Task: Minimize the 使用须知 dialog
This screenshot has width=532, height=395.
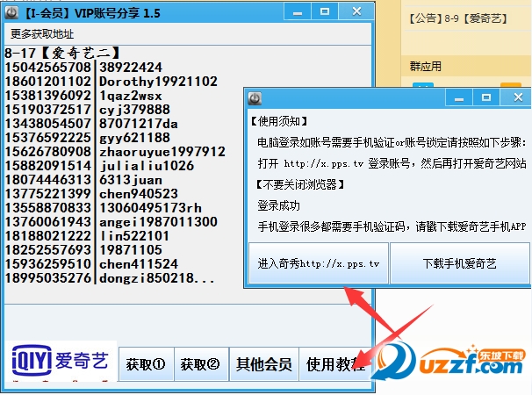Action: 459,98
